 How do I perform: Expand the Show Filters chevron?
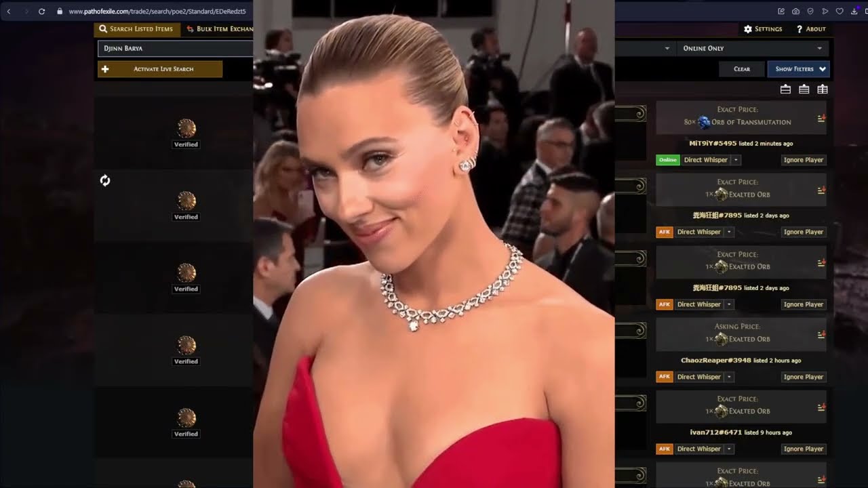pyautogui.click(x=822, y=69)
